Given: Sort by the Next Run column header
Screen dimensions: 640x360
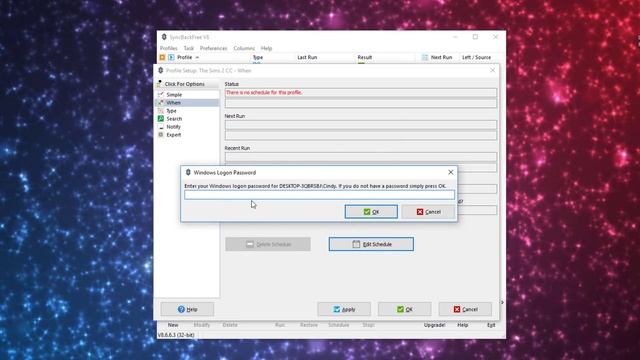Looking at the screenshot, I should 441,58.
